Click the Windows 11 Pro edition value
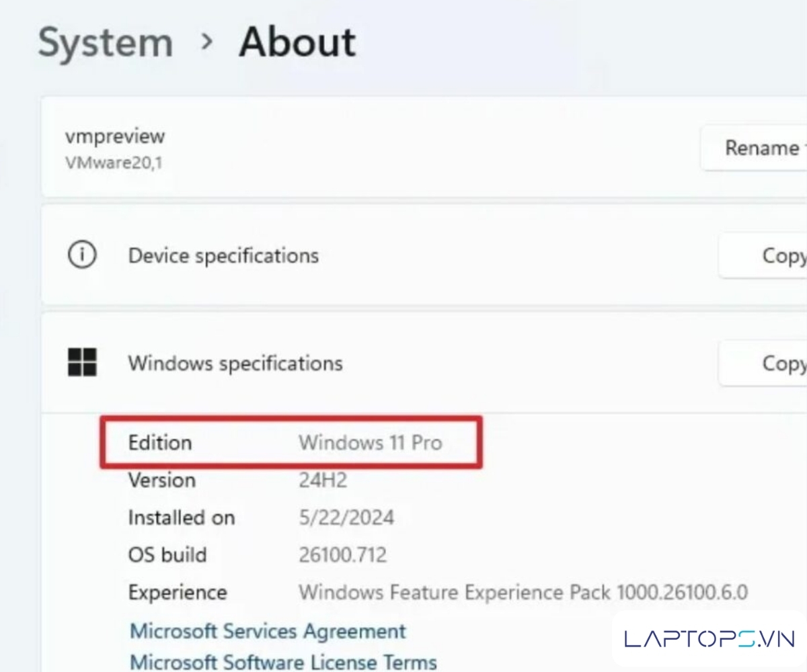 coord(371,443)
